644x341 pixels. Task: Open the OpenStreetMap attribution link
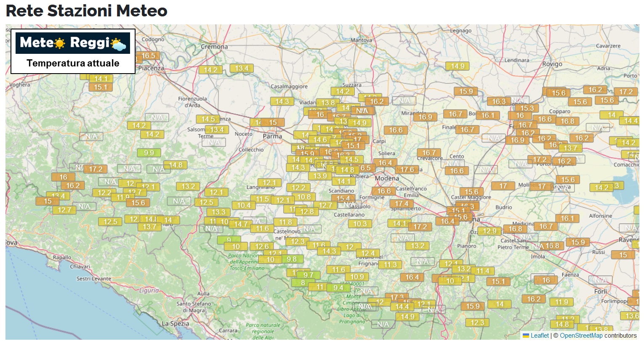(581, 336)
